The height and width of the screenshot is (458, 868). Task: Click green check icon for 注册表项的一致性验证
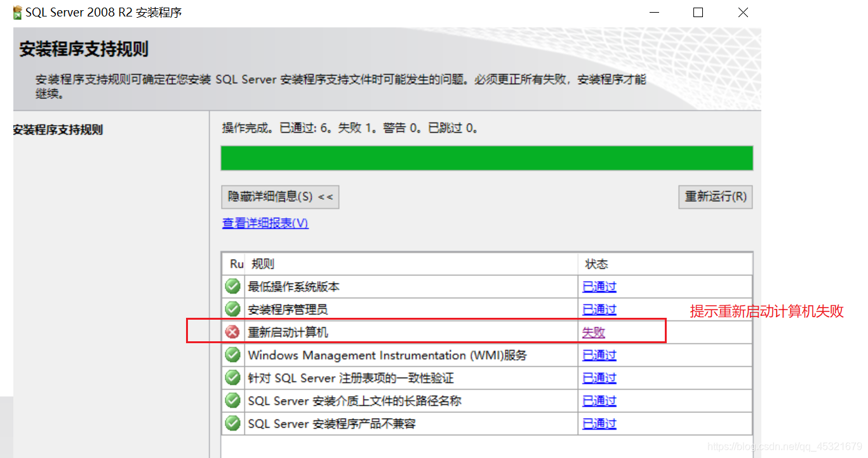tap(233, 377)
